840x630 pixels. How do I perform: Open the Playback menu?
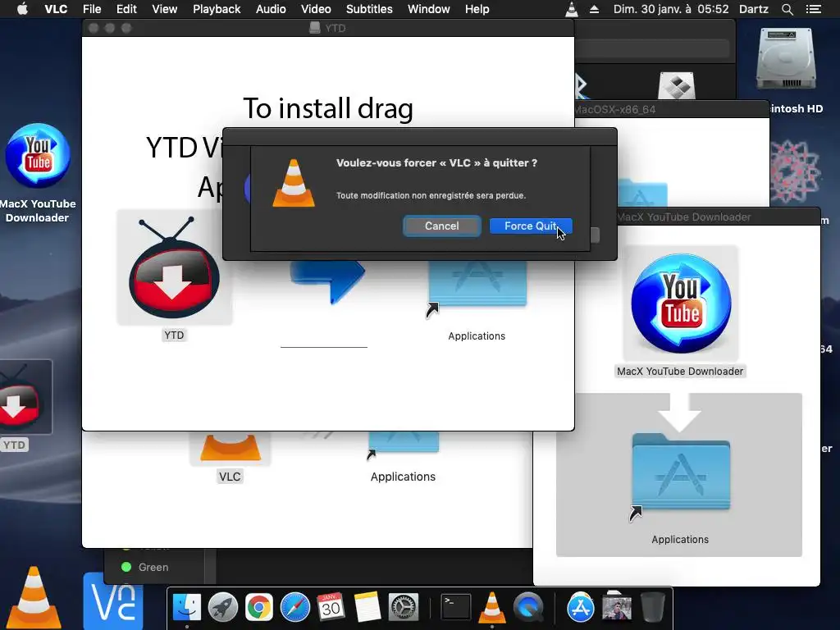217,9
